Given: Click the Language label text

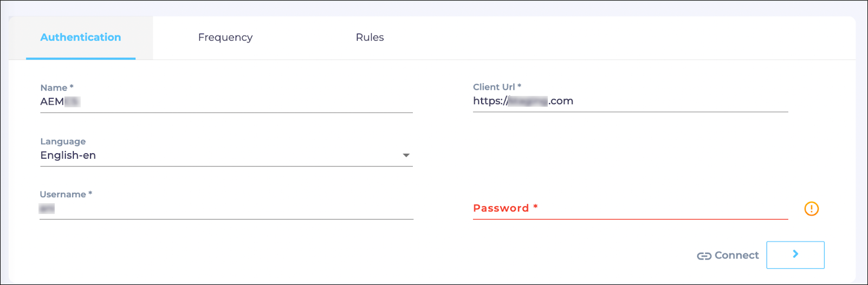Looking at the screenshot, I should pyautogui.click(x=63, y=141).
